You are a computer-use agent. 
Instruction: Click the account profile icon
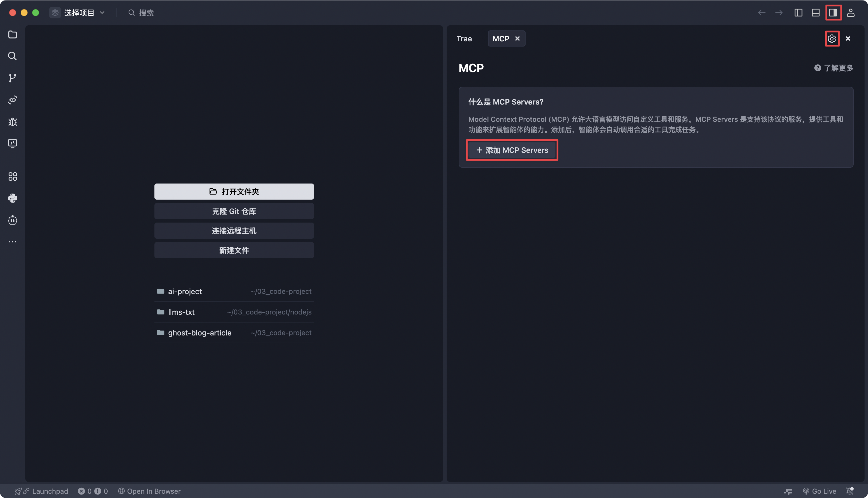coord(850,13)
